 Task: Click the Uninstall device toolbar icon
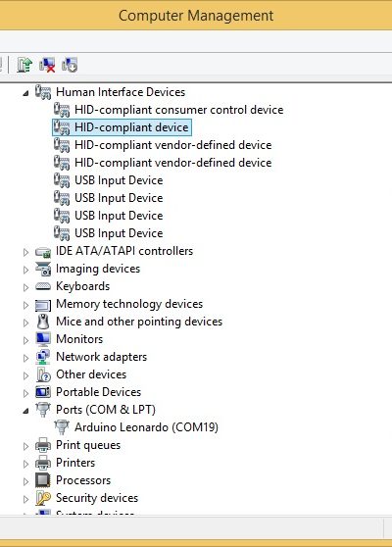coord(47,65)
